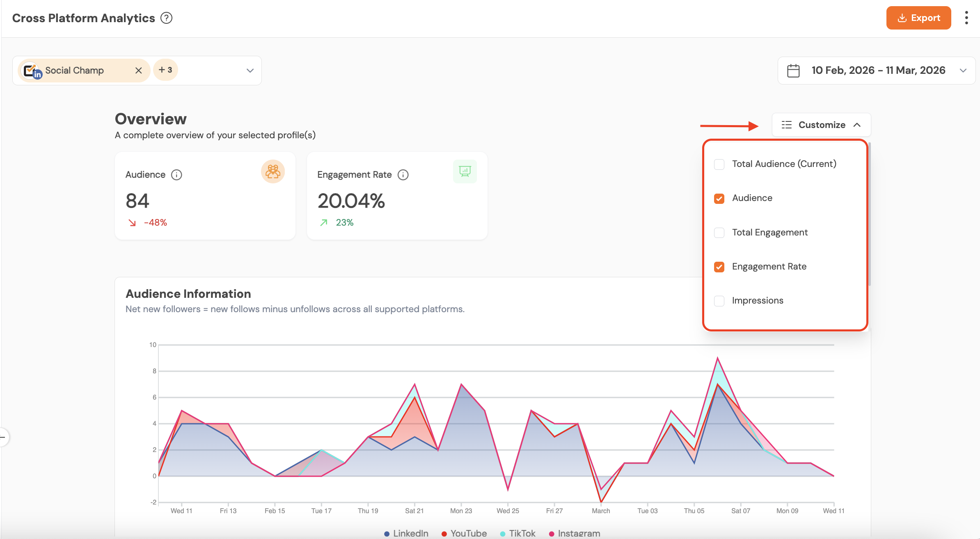Click the green presentation board icon
Viewport: 980px width, 539px height.
465,171
